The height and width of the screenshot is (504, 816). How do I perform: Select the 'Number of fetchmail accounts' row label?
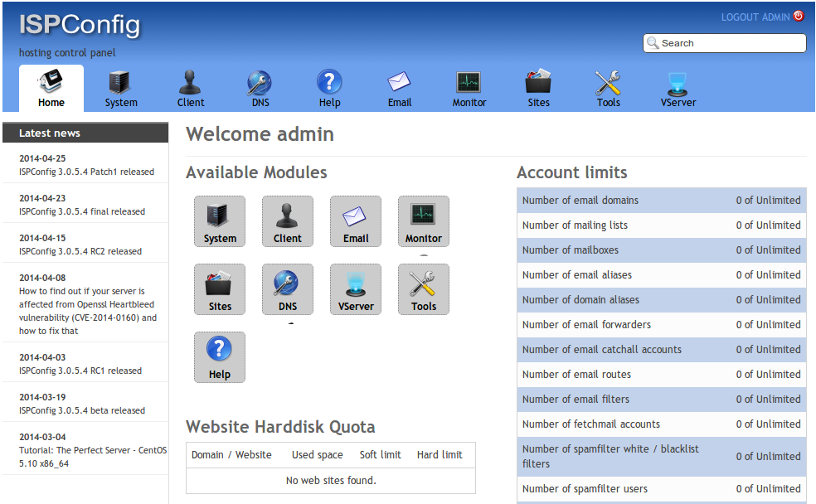[591, 424]
